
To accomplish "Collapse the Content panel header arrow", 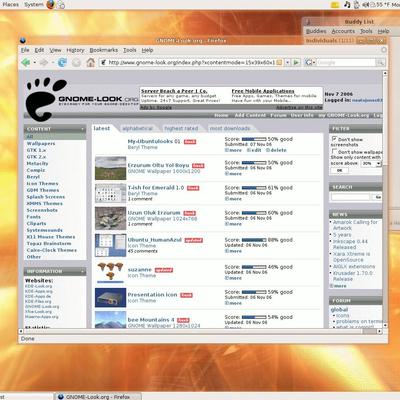I will 82,129.
